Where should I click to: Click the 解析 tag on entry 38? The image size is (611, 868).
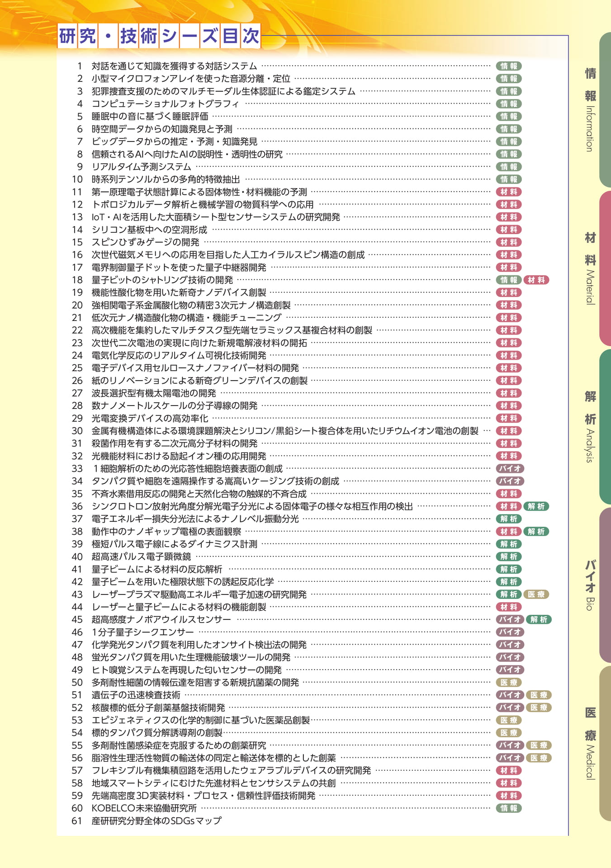click(536, 532)
